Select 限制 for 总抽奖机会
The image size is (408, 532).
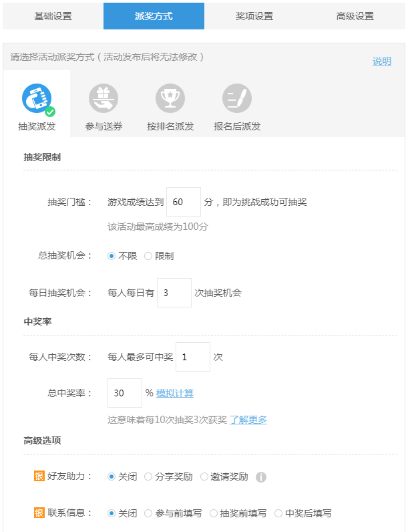(148, 256)
